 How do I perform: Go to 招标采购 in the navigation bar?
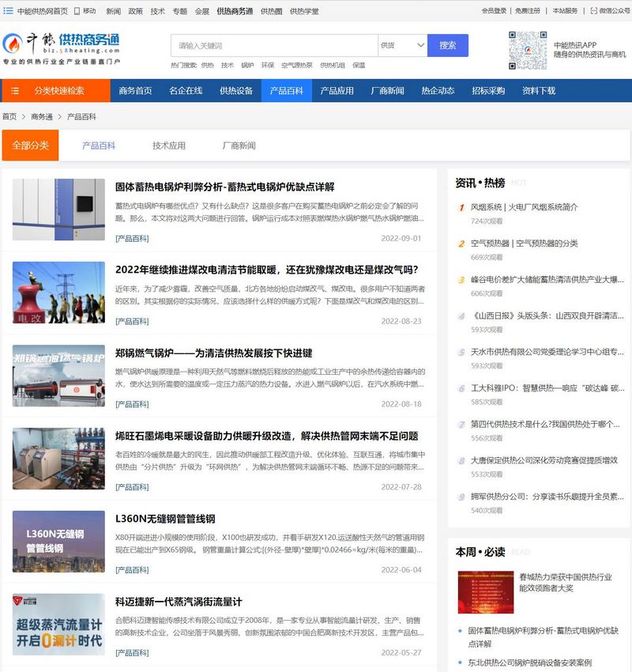[488, 91]
